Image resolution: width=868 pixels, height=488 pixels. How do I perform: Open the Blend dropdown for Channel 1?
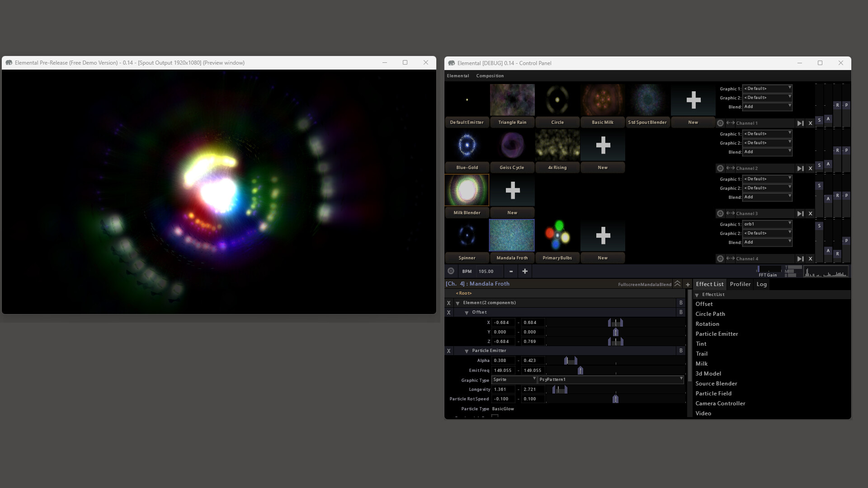pos(767,107)
